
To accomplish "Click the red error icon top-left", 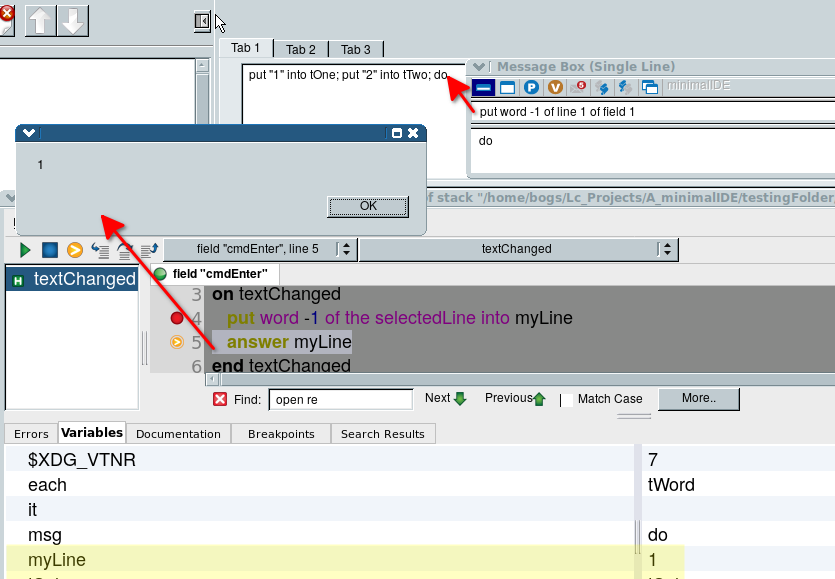I will coord(6,13).
